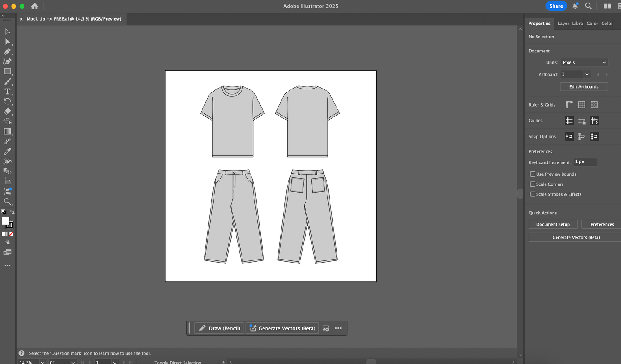The image size is (621, 364).
Task: Open the Artboard number dropdown
Action: (587, 74)
